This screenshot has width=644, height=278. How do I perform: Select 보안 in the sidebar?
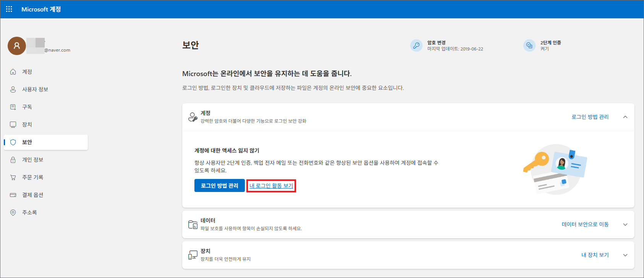(46, 142)
